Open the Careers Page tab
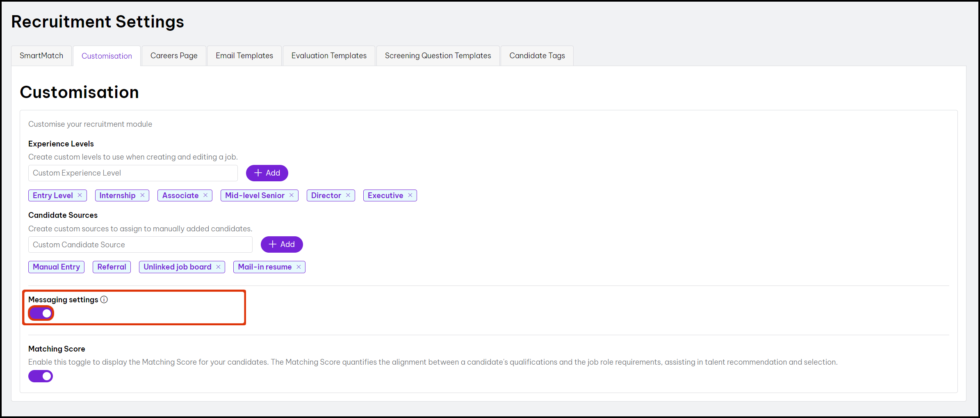The image size is (980, 418). [x=174, y=56]
